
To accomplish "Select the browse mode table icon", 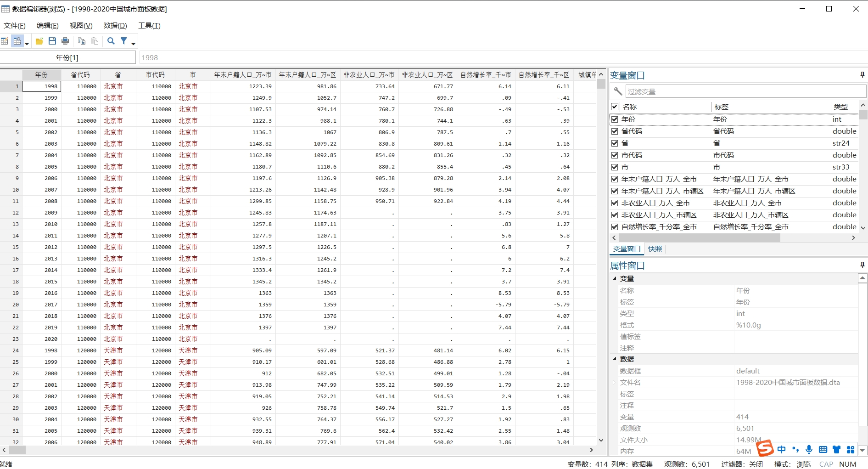I will point(17,41).
